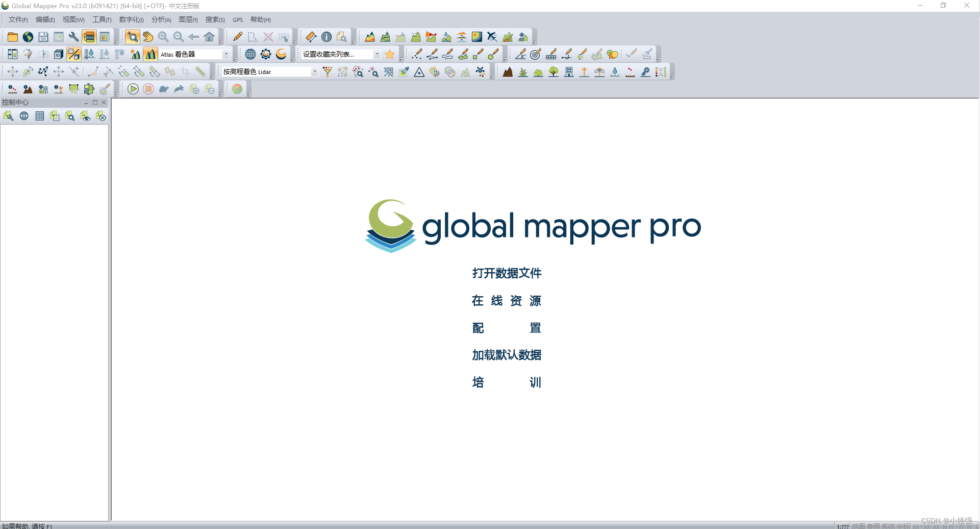The image size is (980, 529).
Task: Toggle hill shading mountain icon
Action: coord(150,54)
